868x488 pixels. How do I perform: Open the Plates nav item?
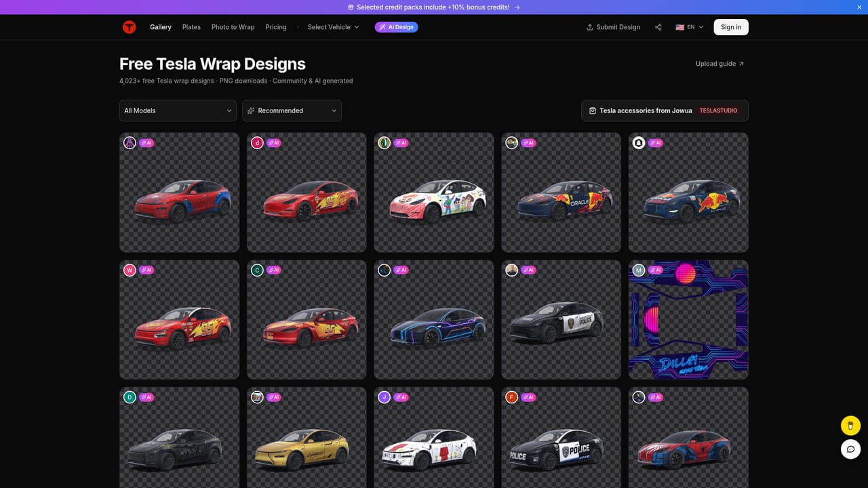(191, 27)
